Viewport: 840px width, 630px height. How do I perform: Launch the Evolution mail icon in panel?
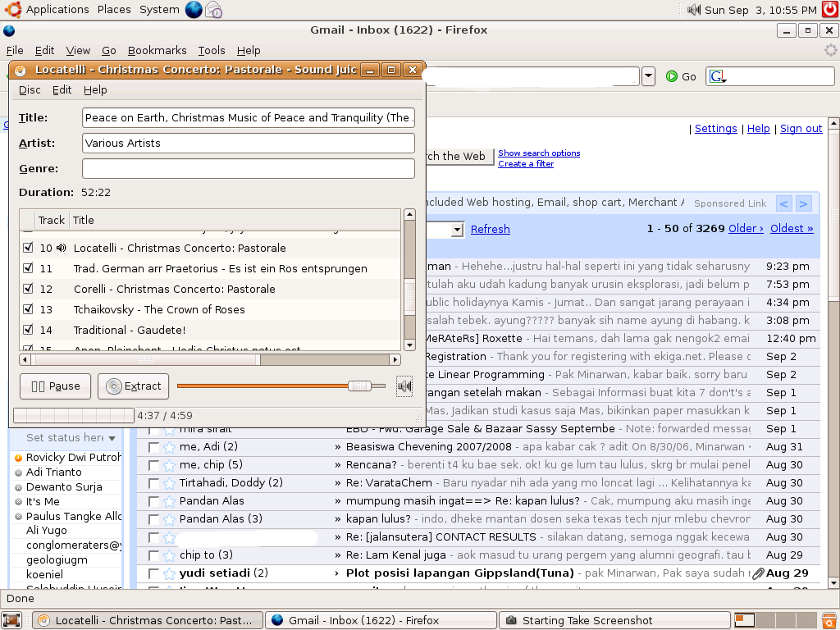pyautogui.click(x=214, y=10)
